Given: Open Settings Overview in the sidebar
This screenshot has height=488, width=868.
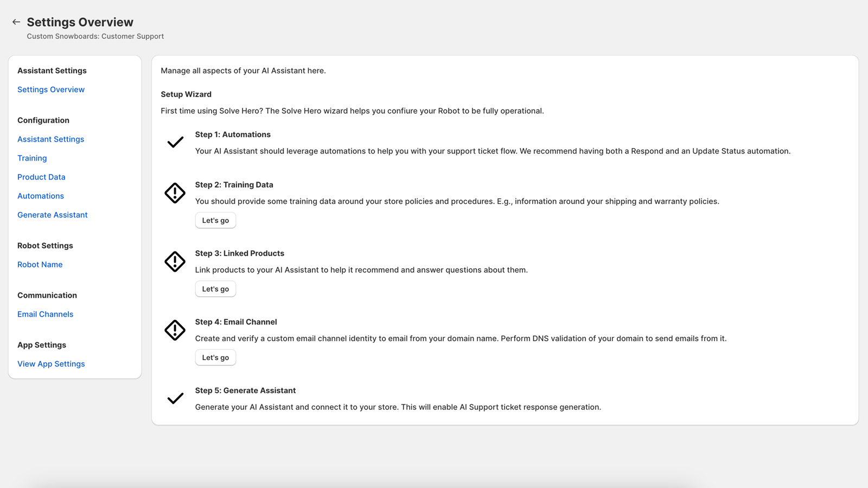Looking at the screenshot, I should [x=51, y=89].
